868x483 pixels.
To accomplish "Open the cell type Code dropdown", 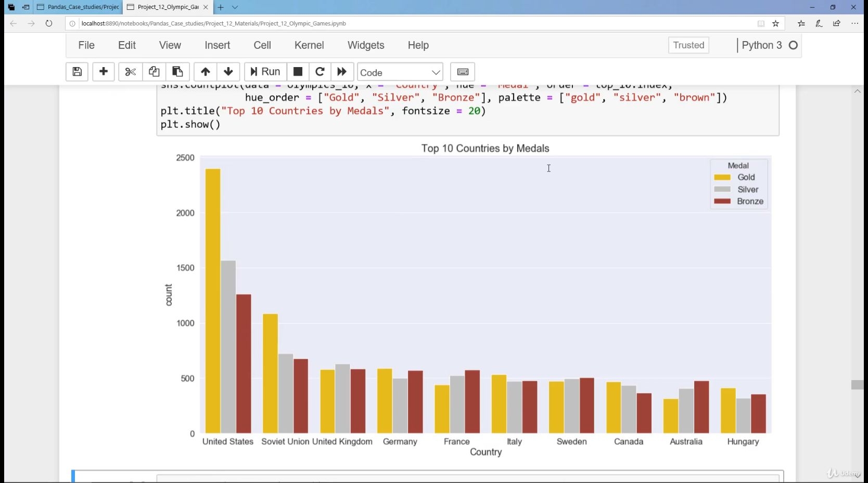I will pyautogui.click(x=400, y=72).
